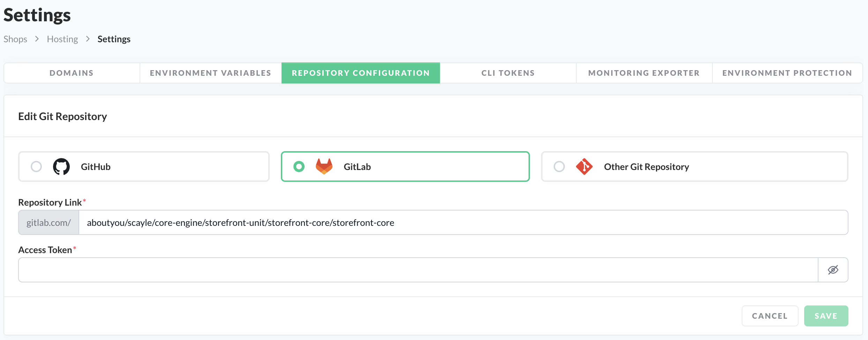This screenshot has height=340, width=868.
Task: Click into the Access Token field
Action: click(418, 270)
